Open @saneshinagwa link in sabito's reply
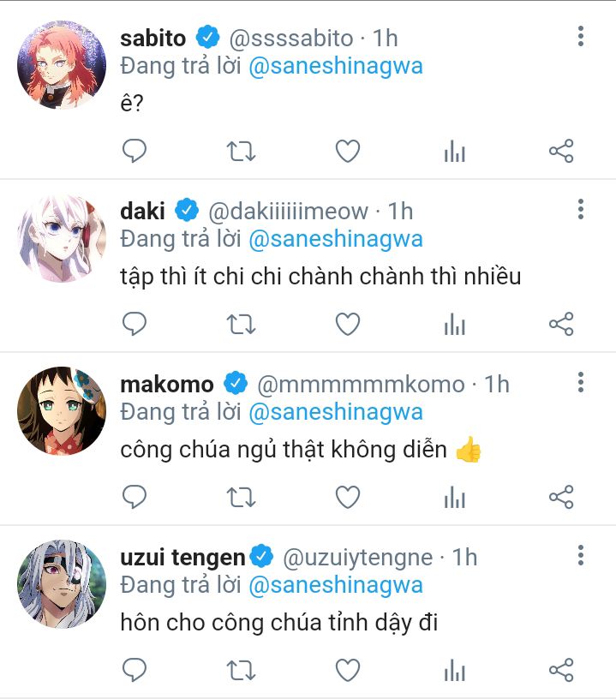 [x=336, y=66]
